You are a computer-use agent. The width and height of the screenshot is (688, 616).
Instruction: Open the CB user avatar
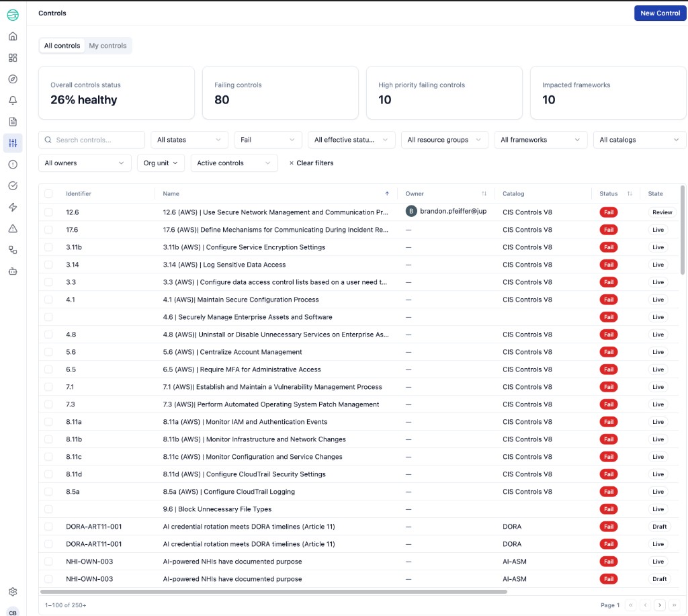[x=13, y=613]
